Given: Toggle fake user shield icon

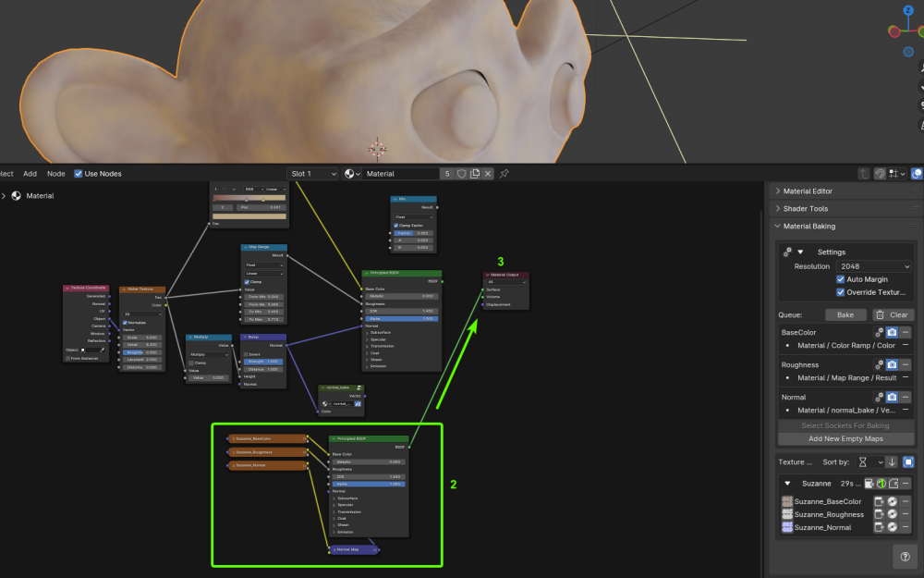Looking at the screenshot, I should [x=461, y=174].
